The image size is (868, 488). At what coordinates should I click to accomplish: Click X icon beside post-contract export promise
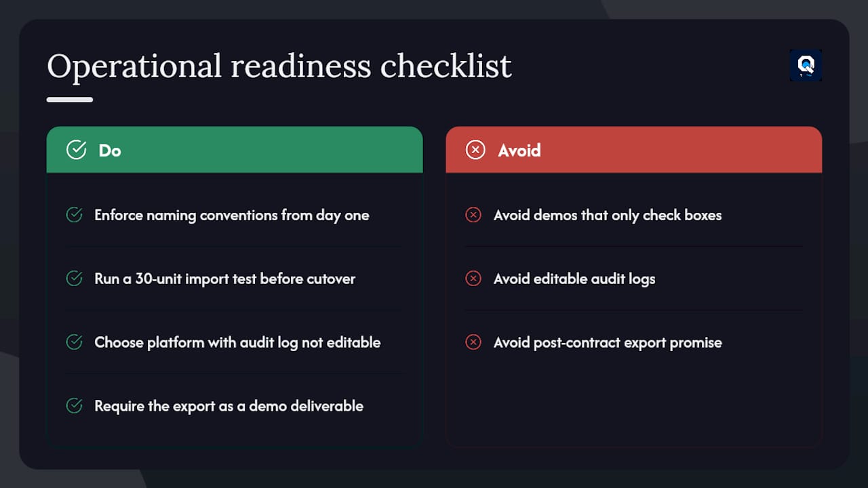[x=473, y=342]
